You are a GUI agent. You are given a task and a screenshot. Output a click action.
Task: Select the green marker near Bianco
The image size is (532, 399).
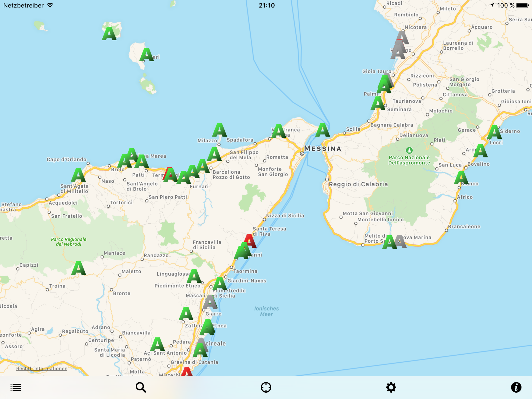[x=461, y=178]
